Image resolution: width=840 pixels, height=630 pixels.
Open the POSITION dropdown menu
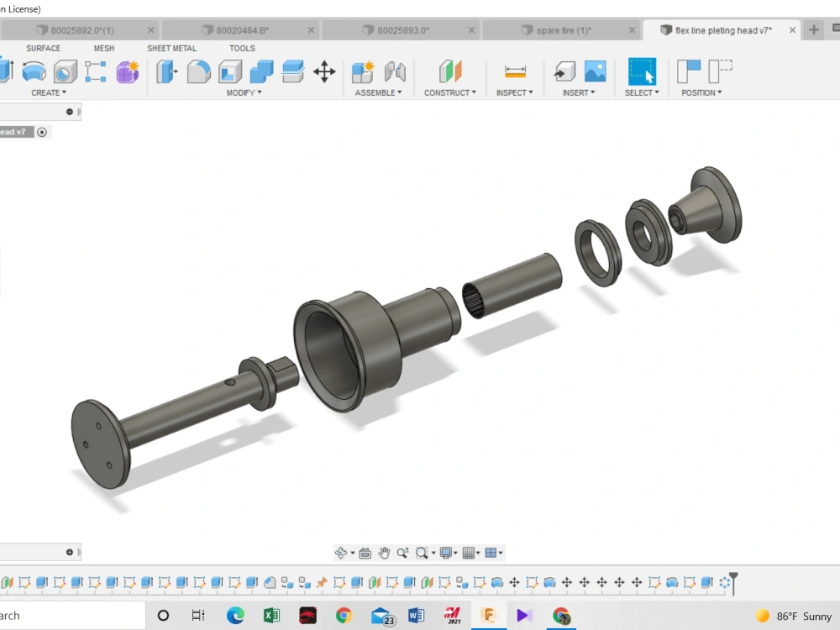click(x=701, y=92)
